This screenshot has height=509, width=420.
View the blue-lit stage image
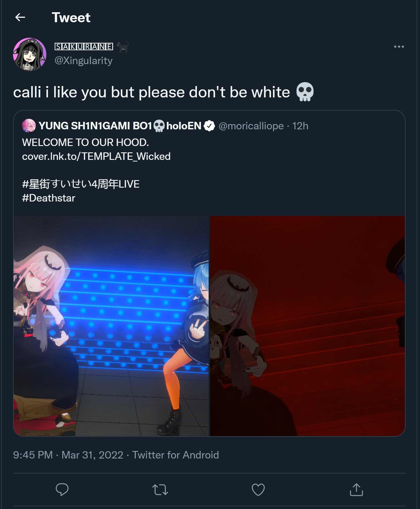[111, 326]
